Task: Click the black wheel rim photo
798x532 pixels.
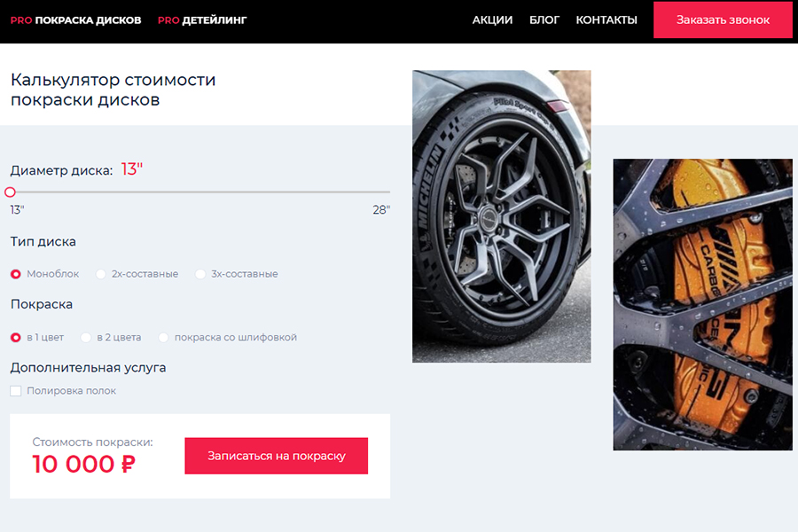Action: 501,216
